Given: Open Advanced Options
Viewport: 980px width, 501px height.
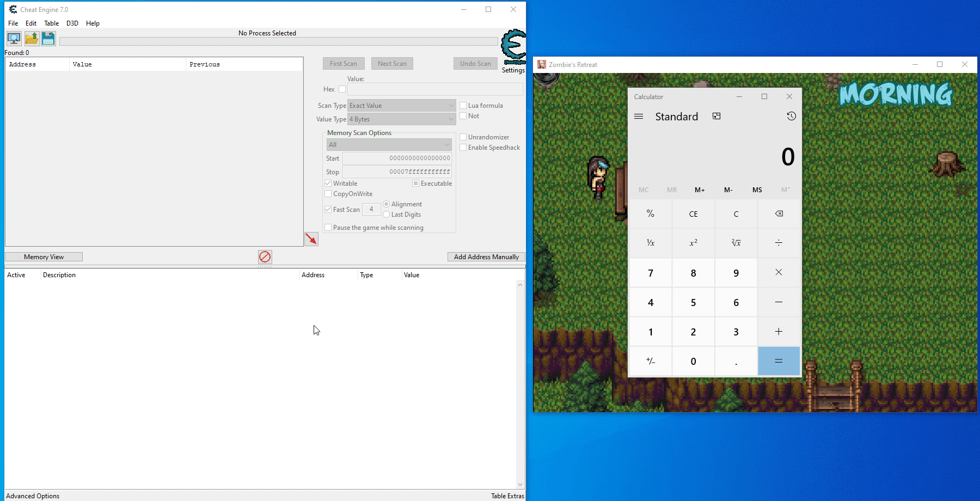Looking at the screenshot, I should click(33, 496).
